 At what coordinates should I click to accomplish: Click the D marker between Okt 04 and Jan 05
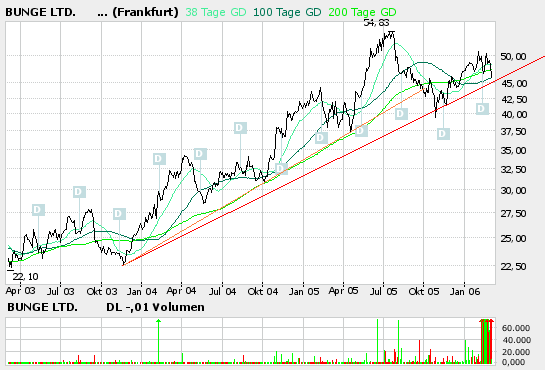[x=281, y=169]
